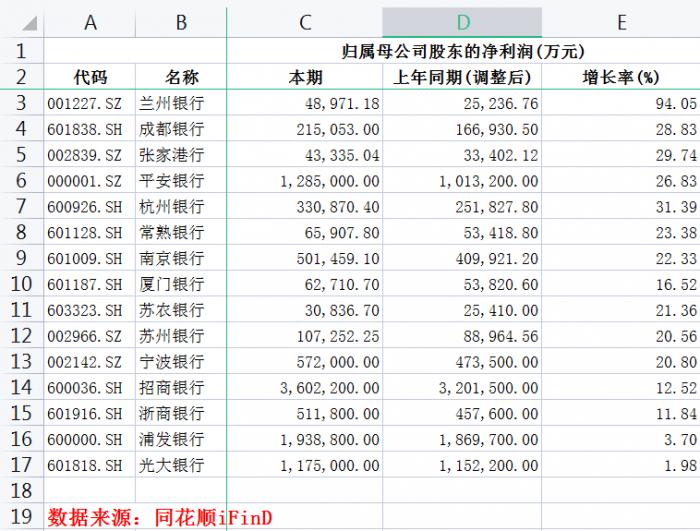
Task: Select 招商银行 current period value 3,602,200.00
Action: (x=305, y=388)
